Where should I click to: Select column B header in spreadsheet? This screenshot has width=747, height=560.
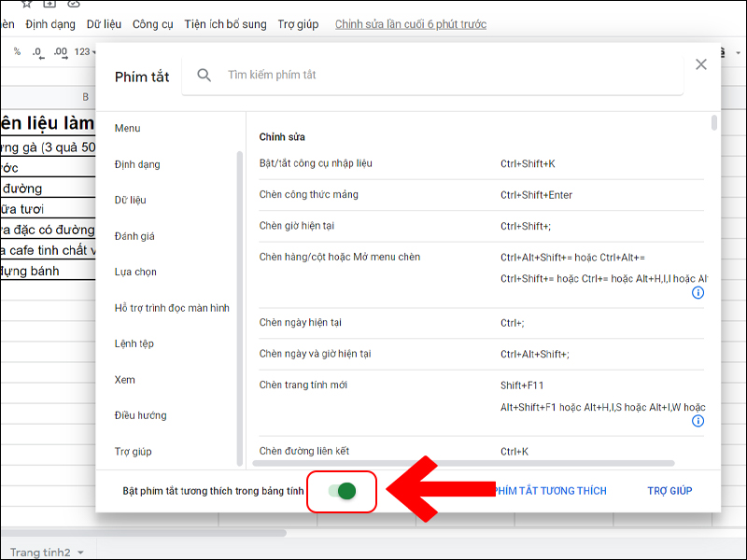(x=86, y=97)
